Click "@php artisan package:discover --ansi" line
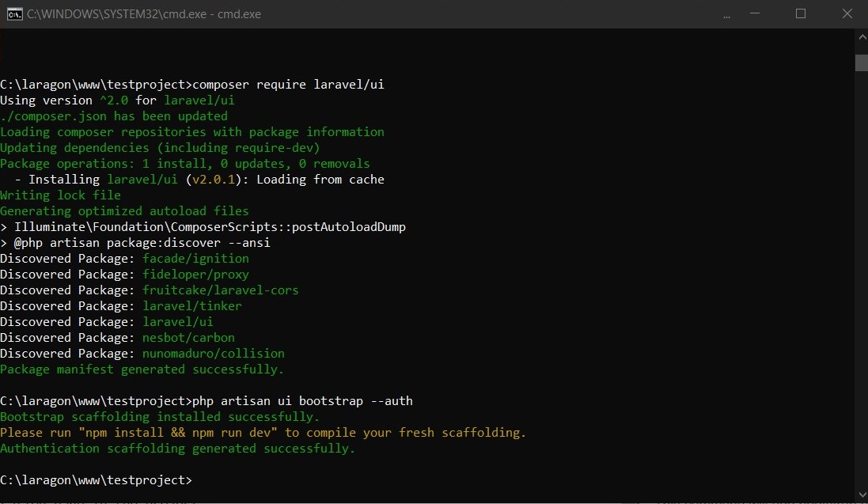 [135, 243]
